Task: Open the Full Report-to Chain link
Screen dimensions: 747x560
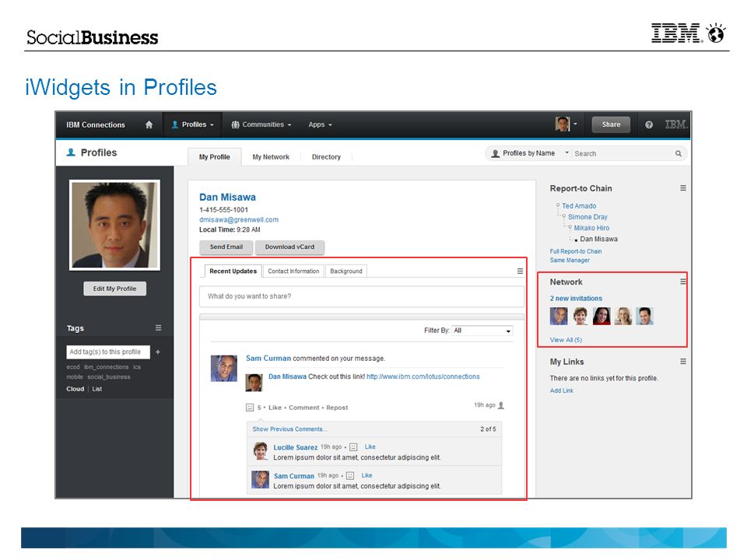Action: pos(576,251)
